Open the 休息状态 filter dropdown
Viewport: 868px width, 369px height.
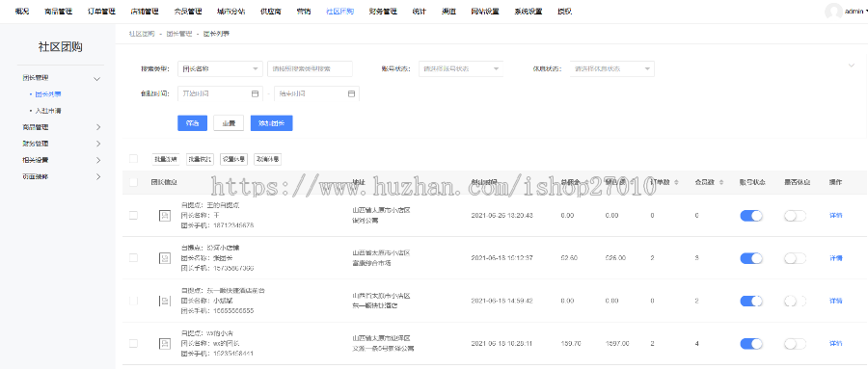point(612,68)
